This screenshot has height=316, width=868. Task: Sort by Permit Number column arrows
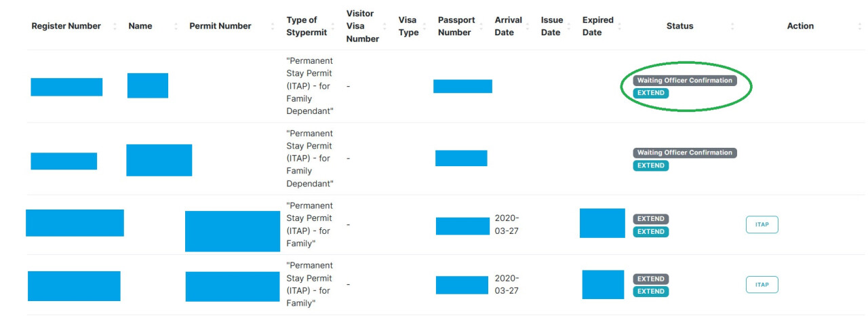coord(273,26)
